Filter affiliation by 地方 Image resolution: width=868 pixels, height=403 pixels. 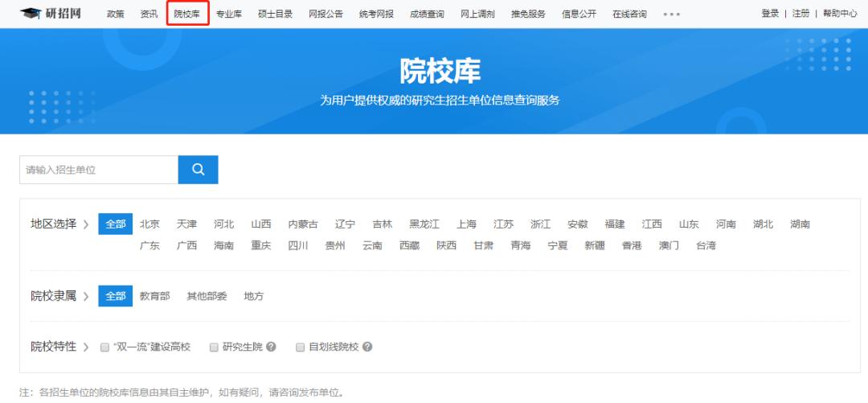tap(254, 297)
